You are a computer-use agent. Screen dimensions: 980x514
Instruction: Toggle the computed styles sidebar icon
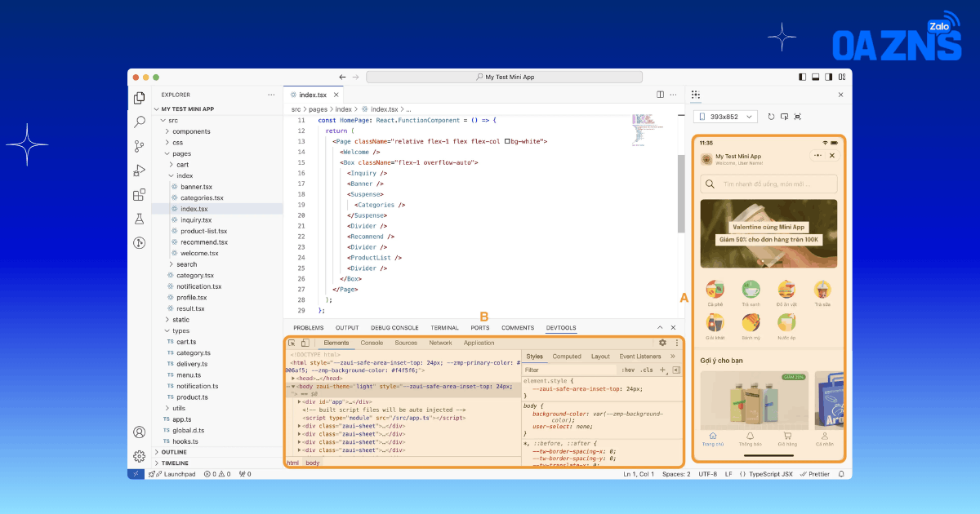(676, 370)
